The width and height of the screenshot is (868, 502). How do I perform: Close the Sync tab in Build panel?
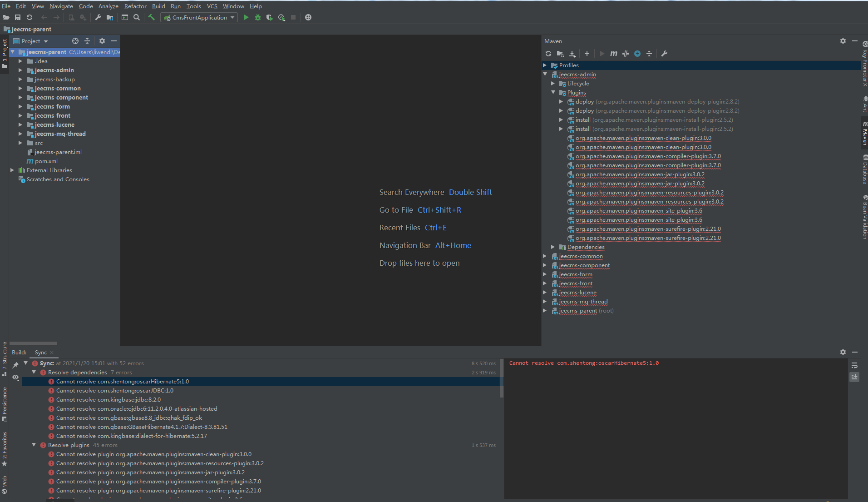point(52,353)
